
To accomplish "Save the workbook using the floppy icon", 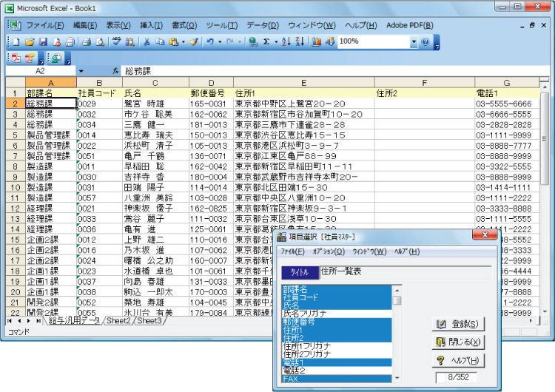I will pyautogui.click(x=43, y=42).
